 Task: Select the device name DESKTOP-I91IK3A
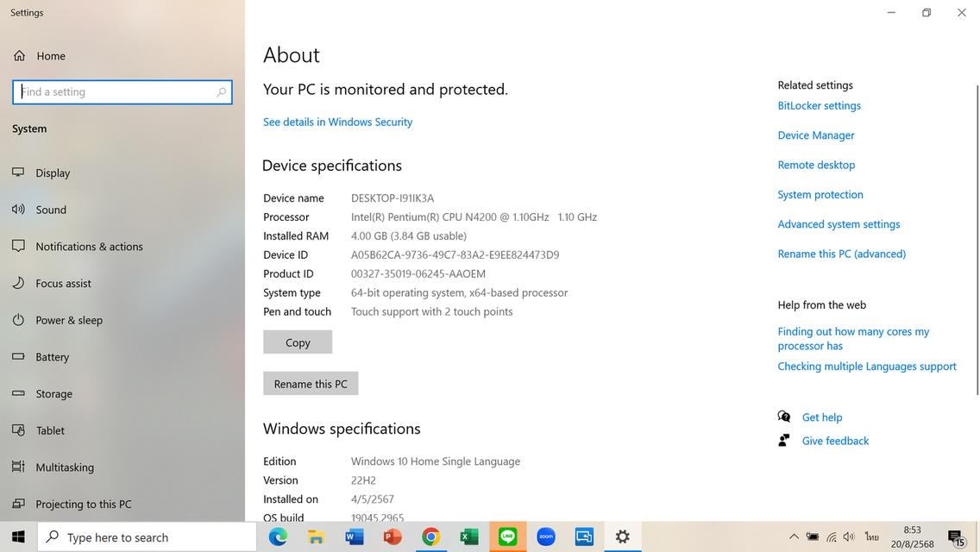pyautogui.click(x=392, y=198)
